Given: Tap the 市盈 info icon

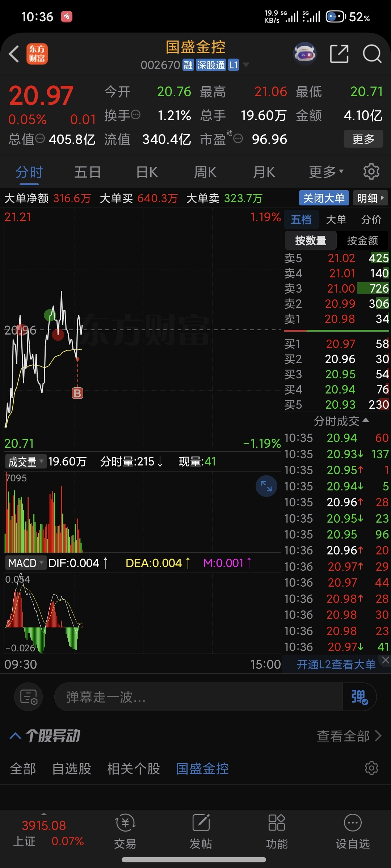Looking at the screenshot, I should (238, 139).
